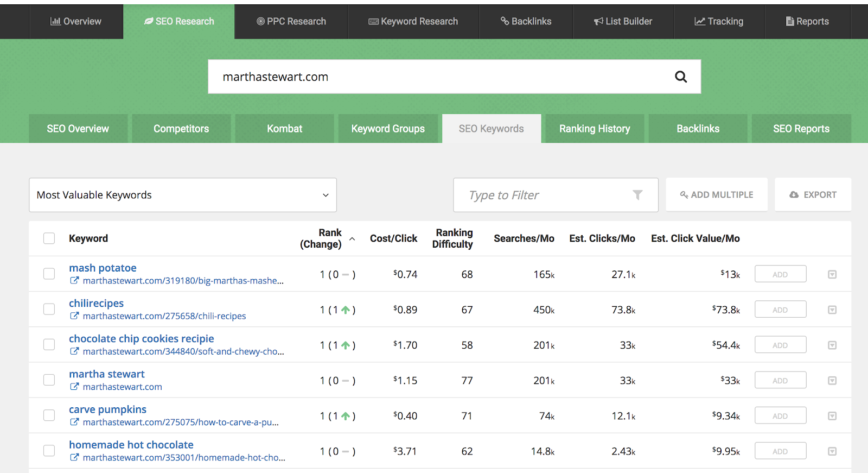Viewport: 868px width, 473px height.
Task: Select all keywords with header checkbox
Action: click(x=49, y=238)
